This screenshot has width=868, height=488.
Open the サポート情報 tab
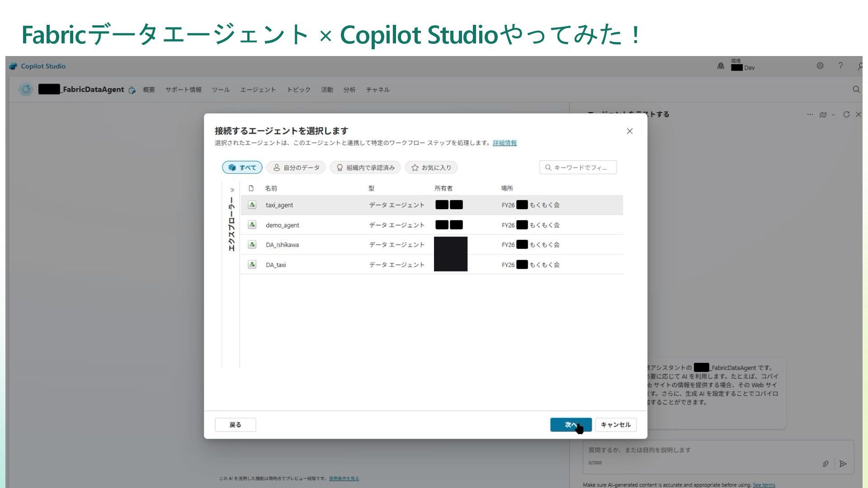(x=183, y=90)
